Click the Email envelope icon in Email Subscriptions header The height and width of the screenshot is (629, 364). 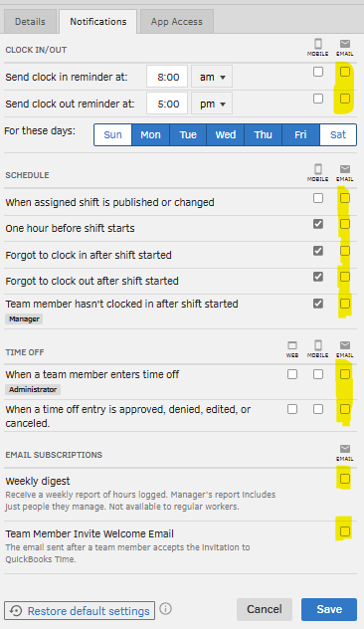(x=345, y=449)
